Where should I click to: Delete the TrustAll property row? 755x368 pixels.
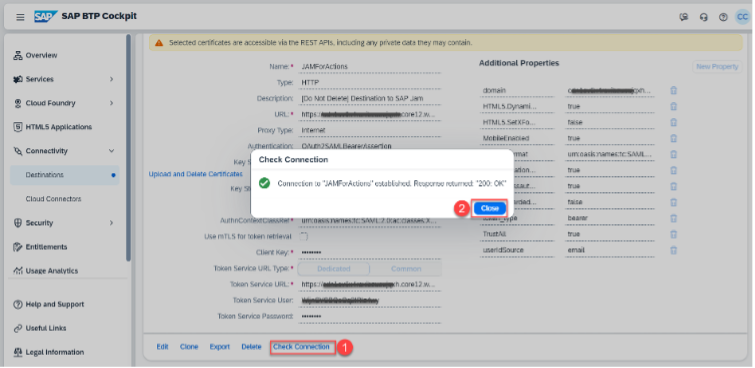tap(674, 234)
